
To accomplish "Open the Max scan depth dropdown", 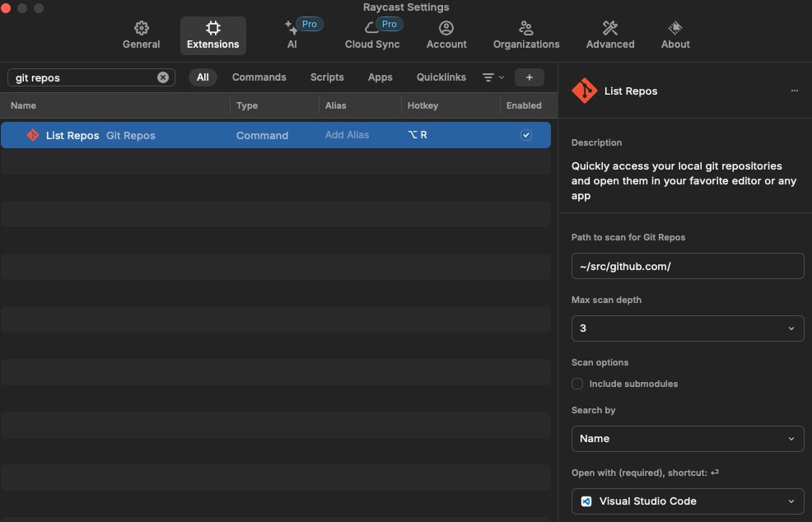I will [x=688, y=329].
